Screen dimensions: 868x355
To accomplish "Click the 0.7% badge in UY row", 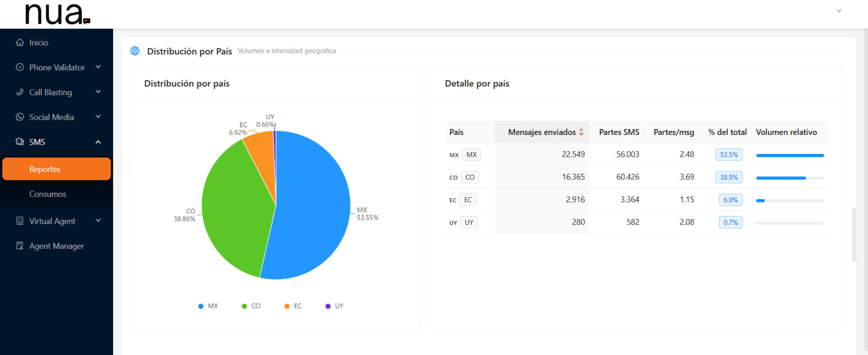I will pyautogui.click(x=730, y=222).
